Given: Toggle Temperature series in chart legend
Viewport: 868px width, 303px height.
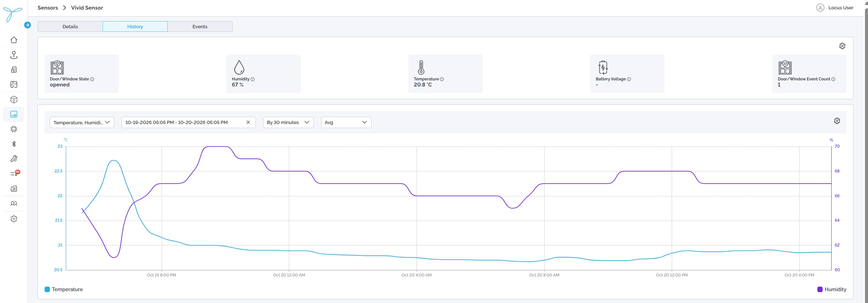Looking at the screenshot, I should 64,290.
